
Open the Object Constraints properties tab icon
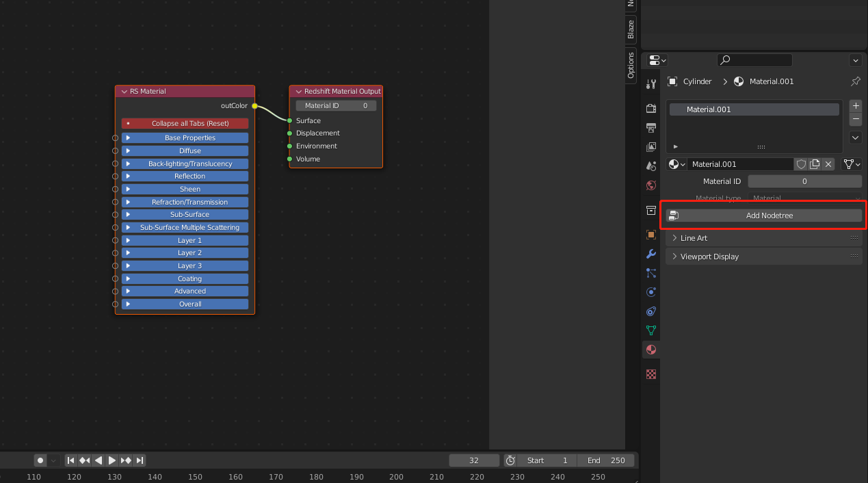click(x=651, y=311)
